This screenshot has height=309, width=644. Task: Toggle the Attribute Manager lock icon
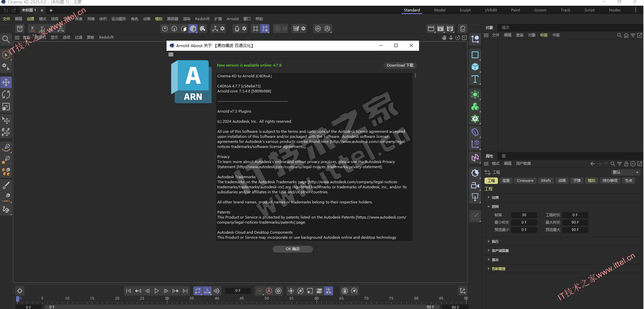coord(626,164)
